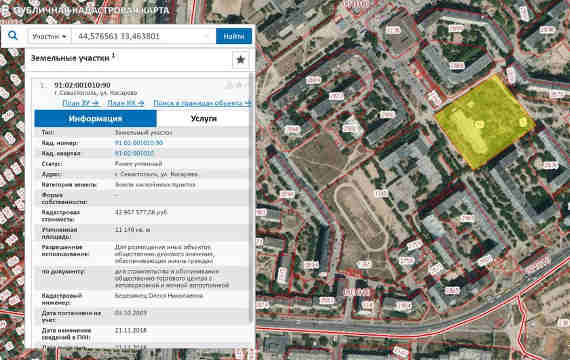Screen dimensions: 570x360
Task: Open the План КК link
Action: (125, 103)
